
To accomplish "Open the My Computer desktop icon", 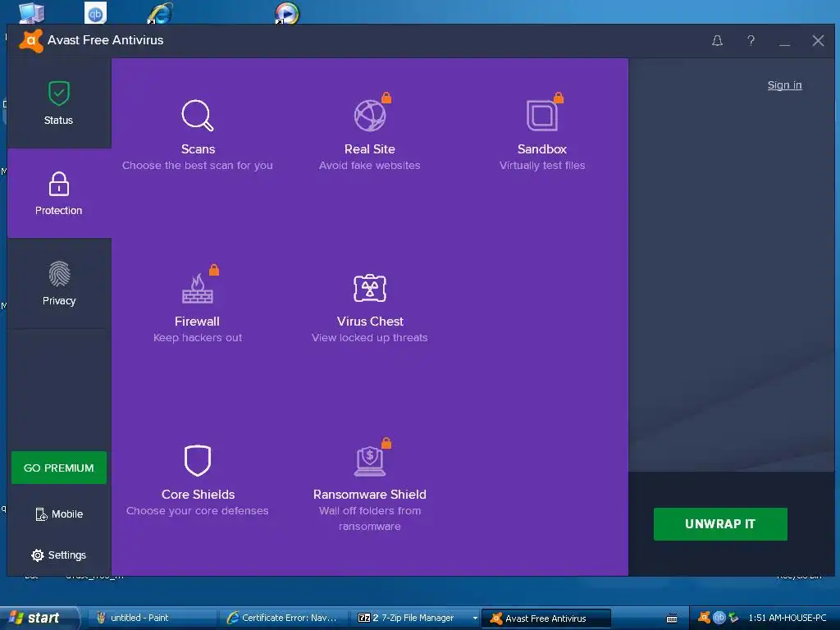I will pos(31,13).
